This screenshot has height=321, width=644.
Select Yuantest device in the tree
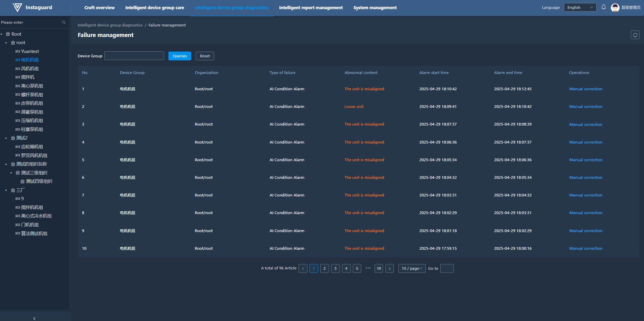pos(30,52)
